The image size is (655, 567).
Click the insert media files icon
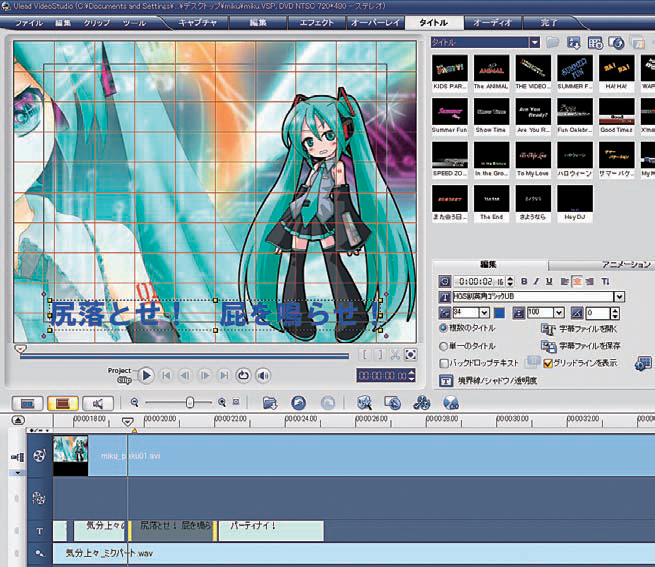click(270, 403)
